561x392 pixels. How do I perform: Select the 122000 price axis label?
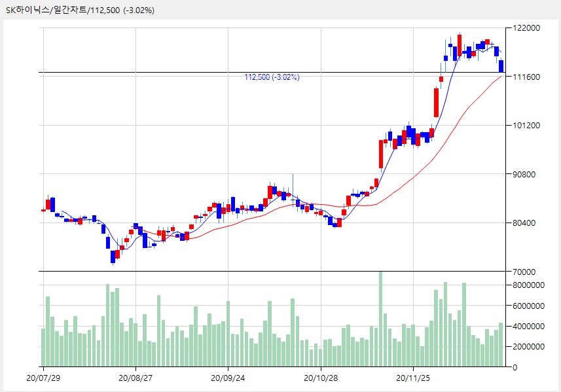(x=526, y=28)
